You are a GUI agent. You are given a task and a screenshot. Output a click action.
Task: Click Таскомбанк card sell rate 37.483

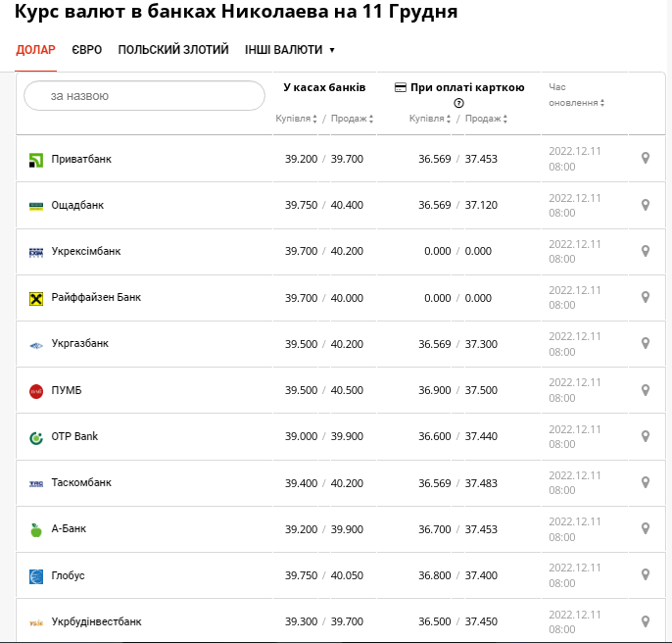481,483
